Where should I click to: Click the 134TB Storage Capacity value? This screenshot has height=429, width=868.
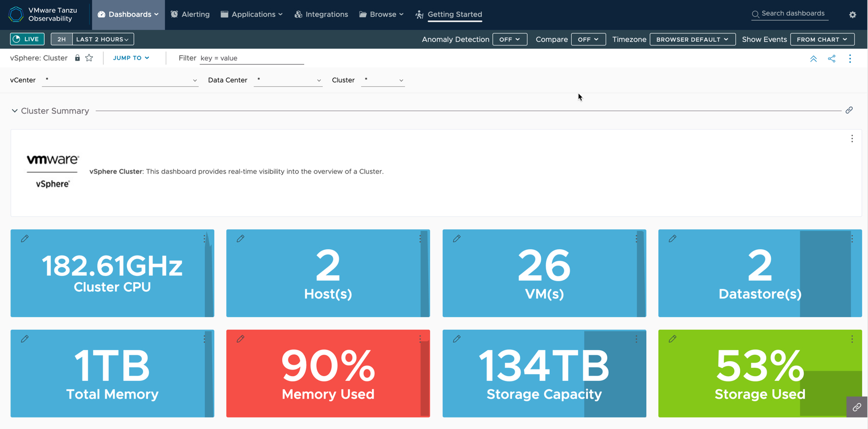pyautogui.click(x=544, y=366)
